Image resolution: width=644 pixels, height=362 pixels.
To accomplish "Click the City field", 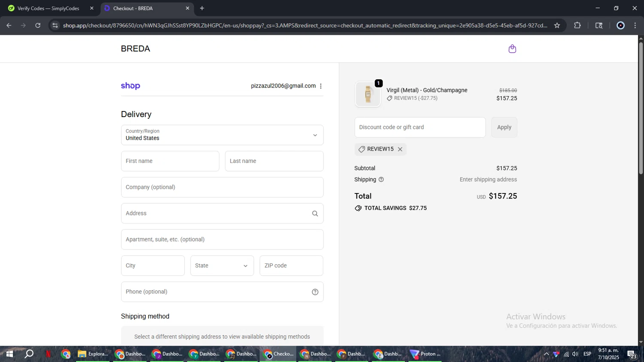I will pyautogui.click(x=153, y=266).
